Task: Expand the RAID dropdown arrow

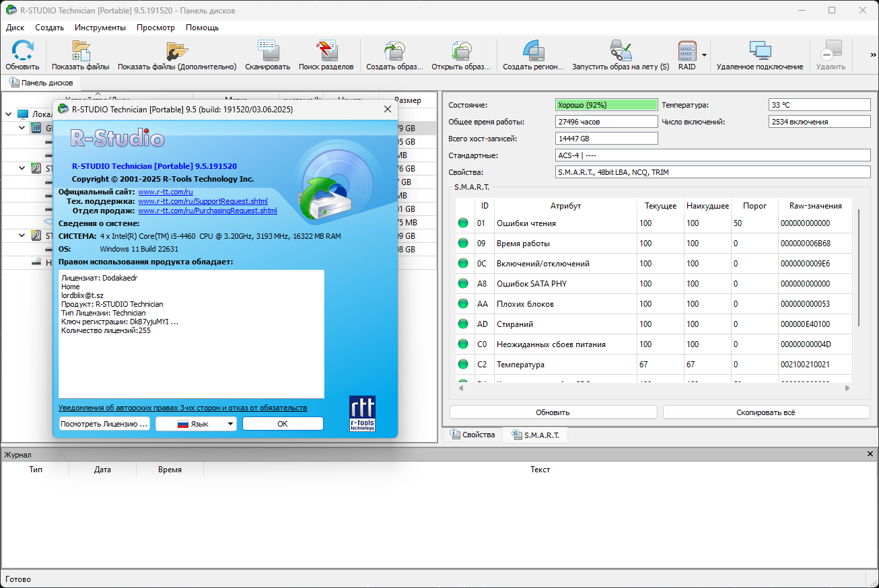Action: tap(704, 55)
